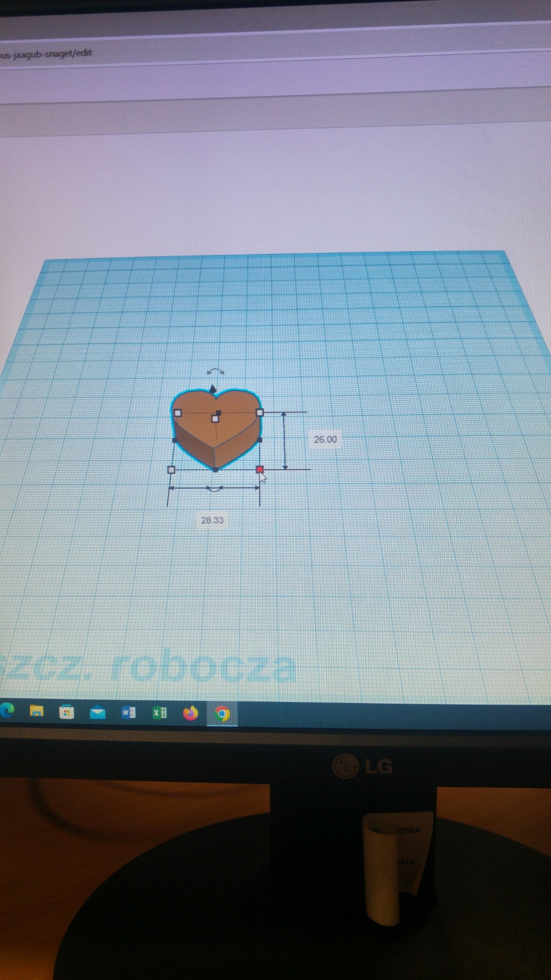Screen dimensions: 551x980
Task: Open Microsoft Store from the taskbar
Action: tap(66, 712)
